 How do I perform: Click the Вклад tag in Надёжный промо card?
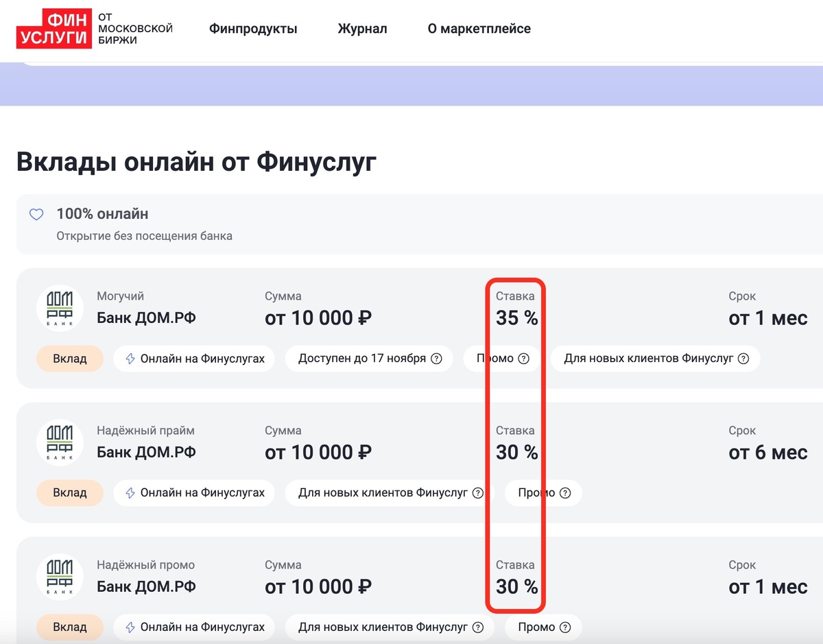tap(70, 627)
